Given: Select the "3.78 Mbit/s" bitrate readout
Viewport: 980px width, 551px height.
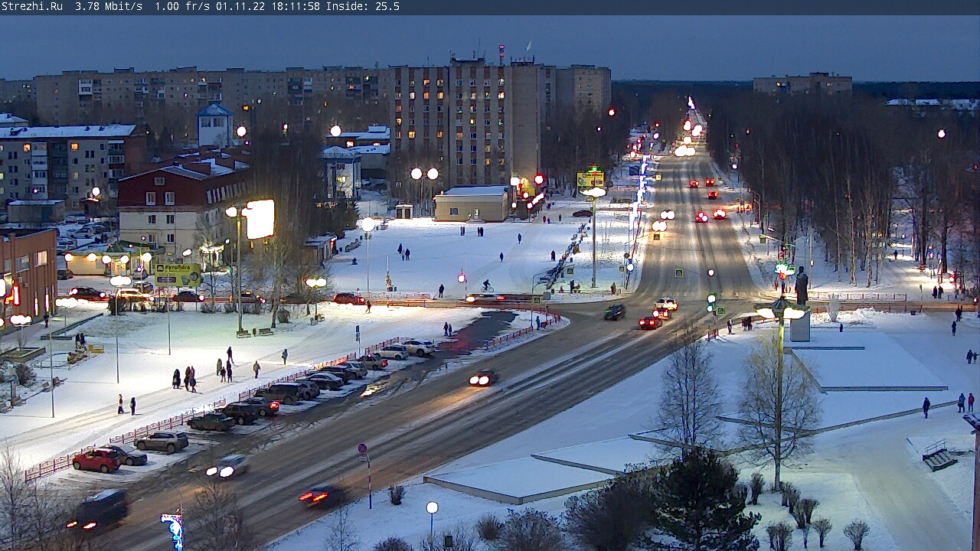Looking at the screenshot, I should point(109,6).
